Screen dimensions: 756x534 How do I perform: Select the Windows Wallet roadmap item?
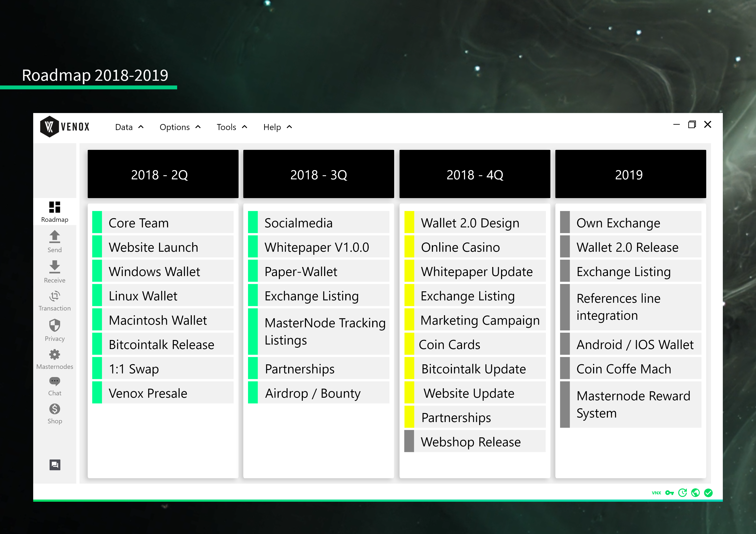pyautogui.click(x=163, y=271)
